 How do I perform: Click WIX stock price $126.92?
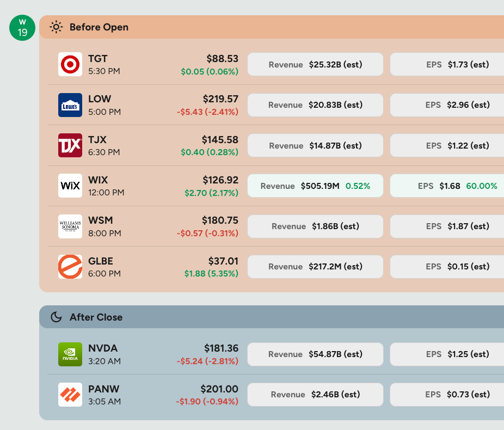coord(220,180)
